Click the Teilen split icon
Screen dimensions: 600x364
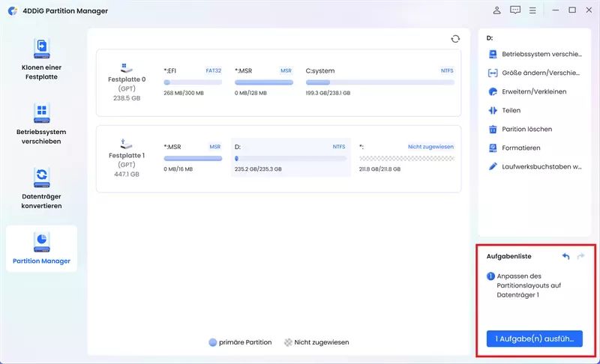tap(493, 110)
